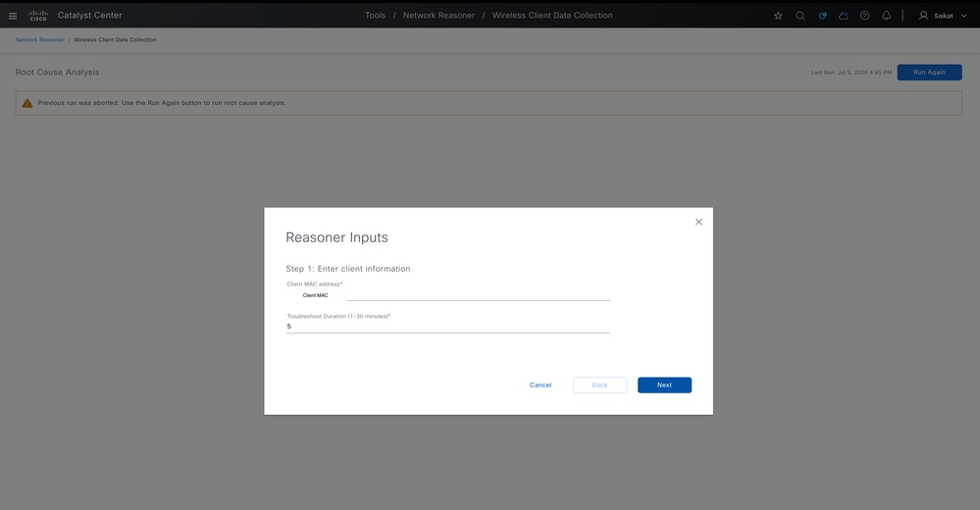Click Cancel in the dialog
Viewport: 980px width, 510px height.
tap(541, 385)
